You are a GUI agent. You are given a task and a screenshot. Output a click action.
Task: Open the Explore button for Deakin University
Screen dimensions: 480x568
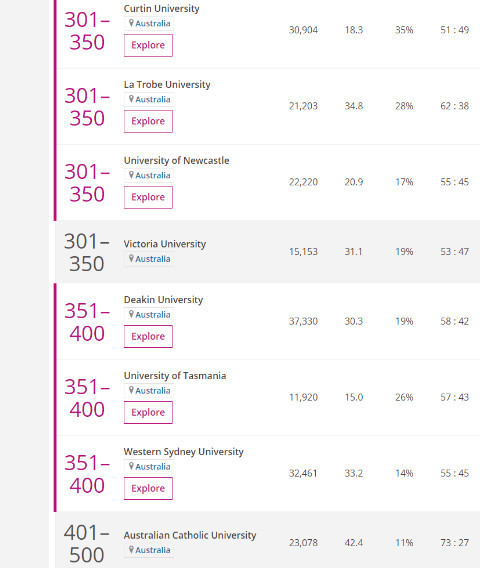[x=148, y=337]
